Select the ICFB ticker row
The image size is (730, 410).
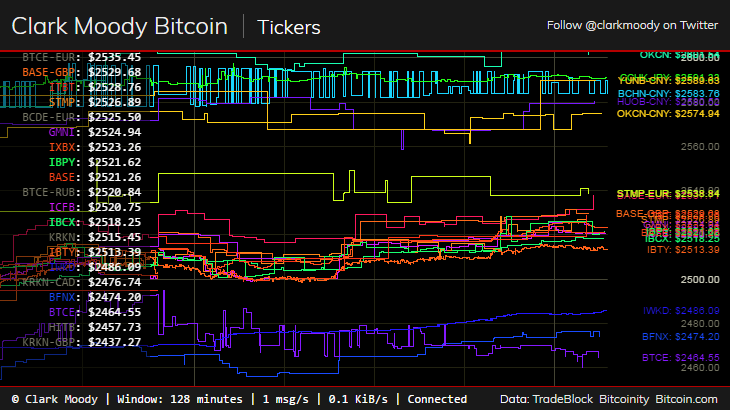click(x=95, y=207)
